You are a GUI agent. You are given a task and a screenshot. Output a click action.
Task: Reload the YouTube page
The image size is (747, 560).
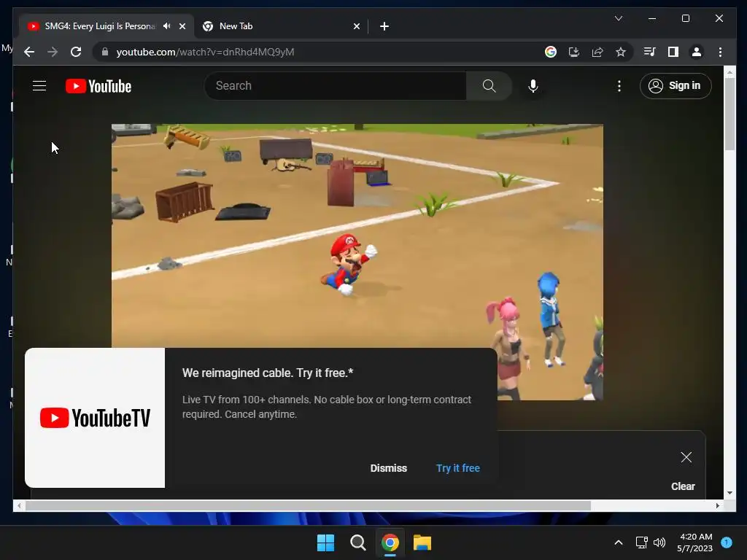click(x=76, y=52)
